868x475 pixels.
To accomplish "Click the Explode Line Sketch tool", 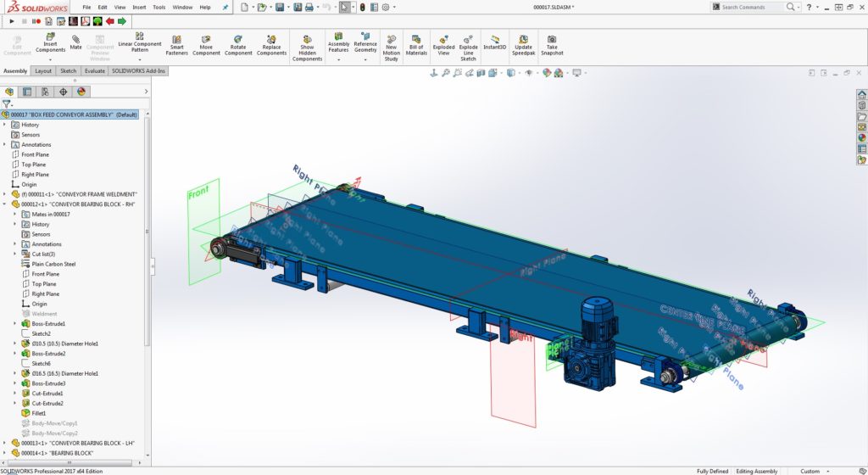I will pyautogui.click(x=468, y=48).
